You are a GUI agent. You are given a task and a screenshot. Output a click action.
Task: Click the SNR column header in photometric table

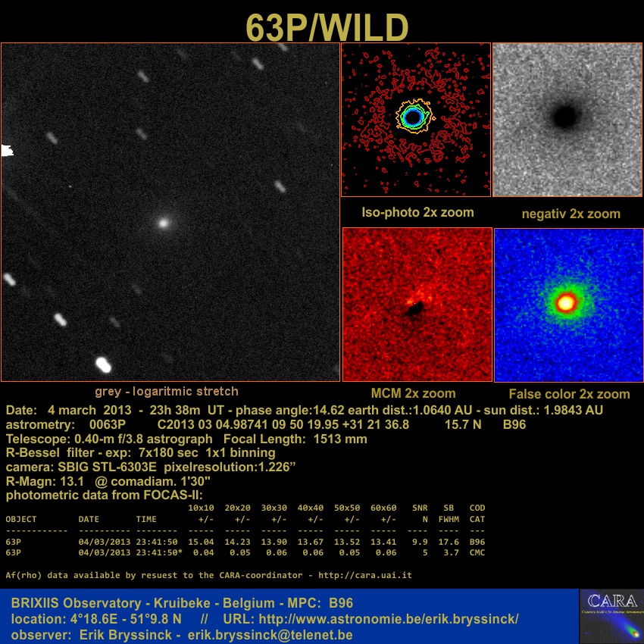click(x=419, y=508)
